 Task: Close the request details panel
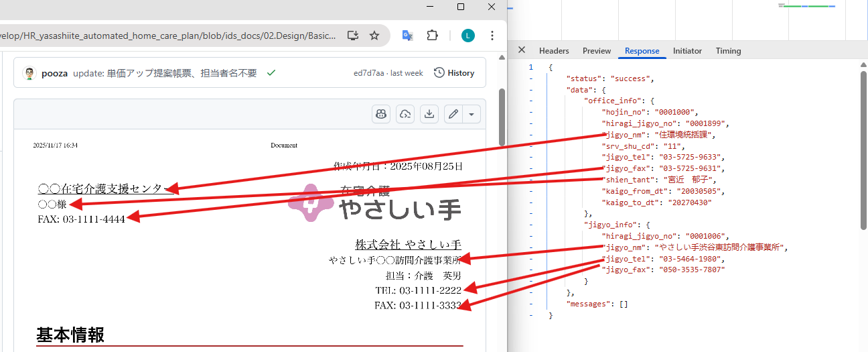(522, 50)
